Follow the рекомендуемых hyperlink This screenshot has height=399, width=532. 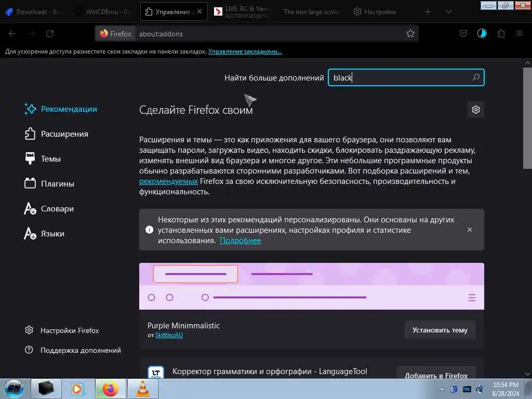click(x=168, y=181)
